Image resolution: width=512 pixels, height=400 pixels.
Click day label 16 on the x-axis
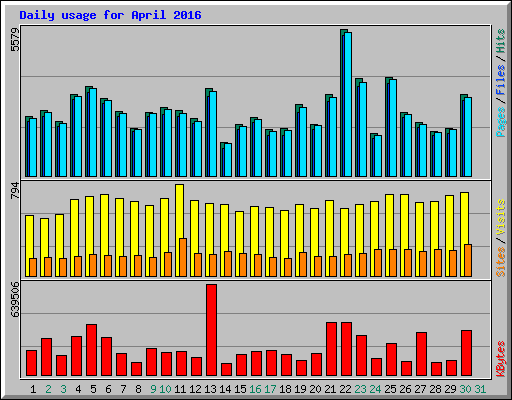pyautogui.click(x=255, y=389)
